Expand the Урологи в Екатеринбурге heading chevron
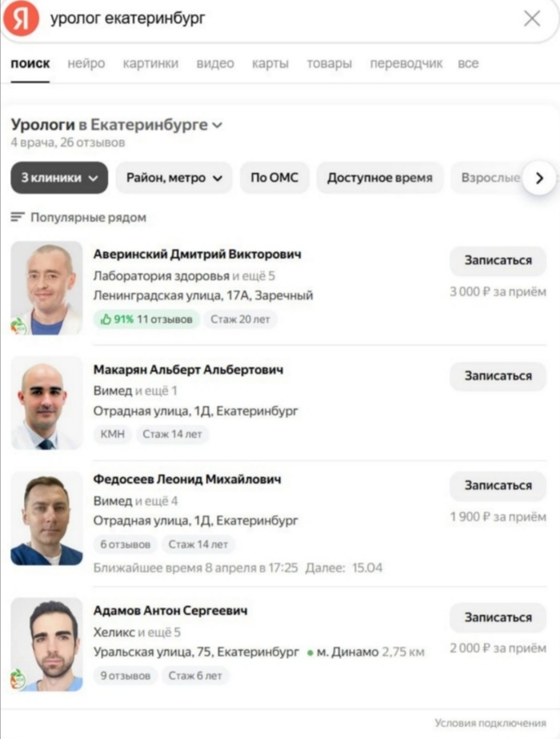Image resolution: width=560 pixels, height=739 pixels. pos(217,126)
